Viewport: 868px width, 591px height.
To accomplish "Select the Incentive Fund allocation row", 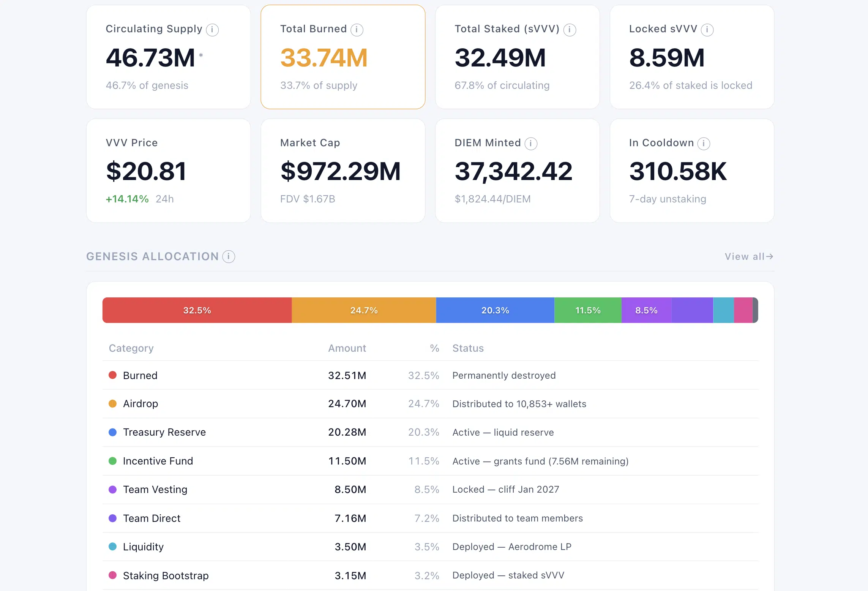I will point(430,461).
